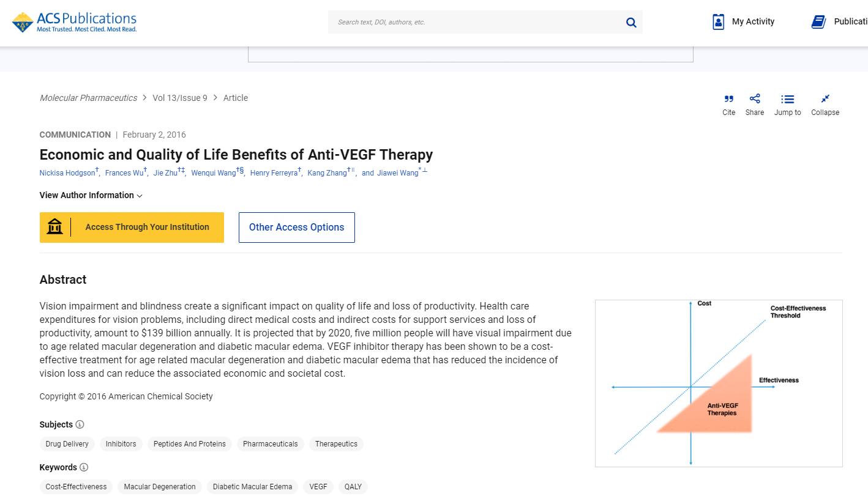Click the Publications book icon

coord(818,22)
